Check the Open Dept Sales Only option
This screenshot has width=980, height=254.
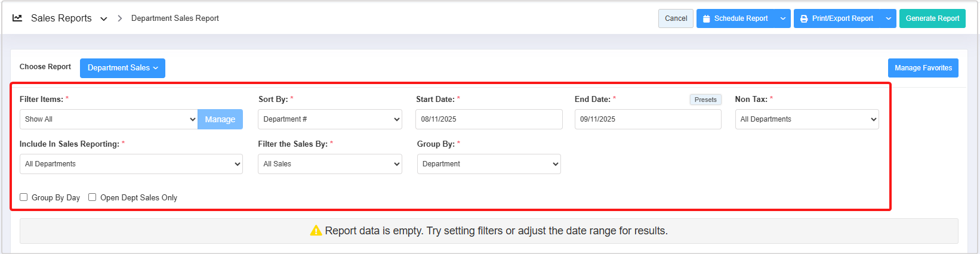pos(93,197)
